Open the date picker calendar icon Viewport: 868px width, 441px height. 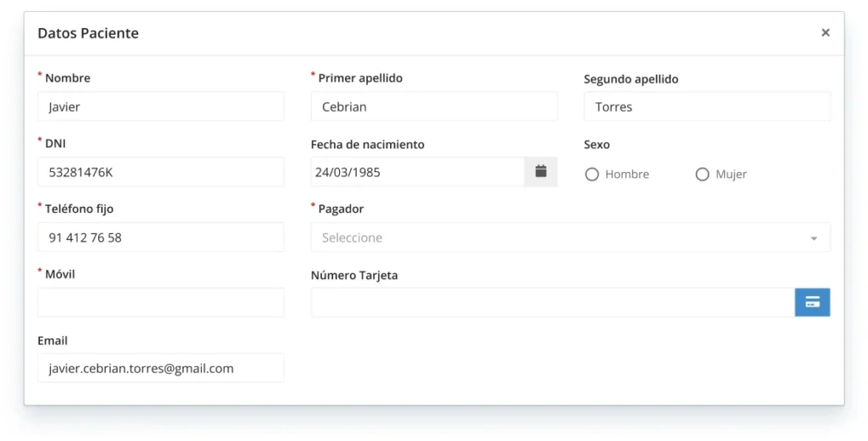(x=541, y=171)
